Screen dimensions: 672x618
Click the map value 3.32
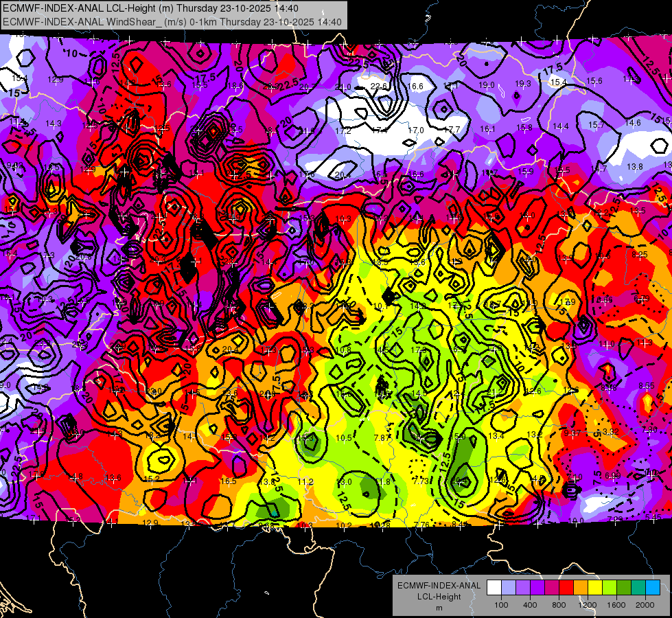point(610,431)
